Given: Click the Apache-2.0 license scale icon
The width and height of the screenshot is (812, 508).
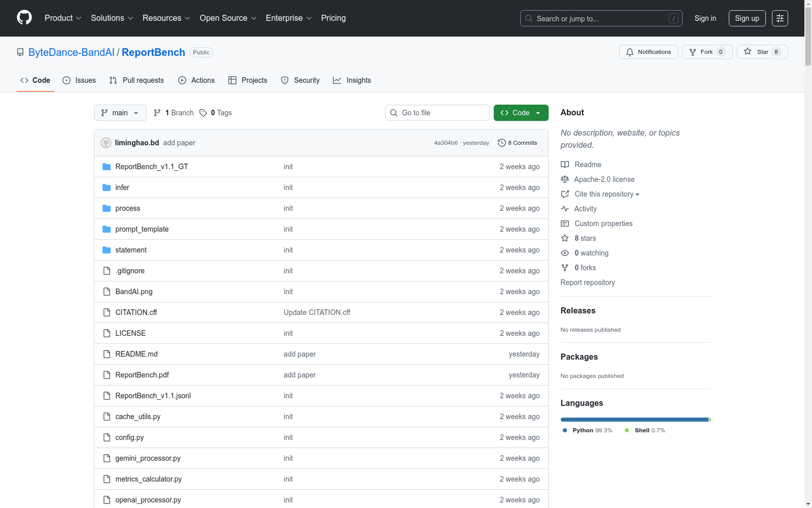Looking at the screenshot, I should (x=565, y=179).
